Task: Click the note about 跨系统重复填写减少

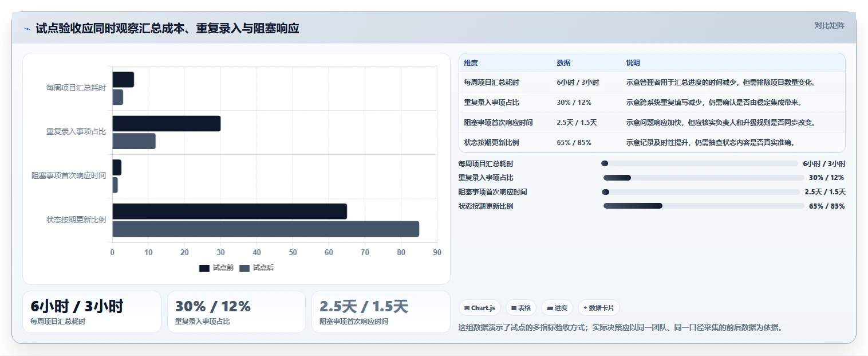Action: click(x=713, y=103)
